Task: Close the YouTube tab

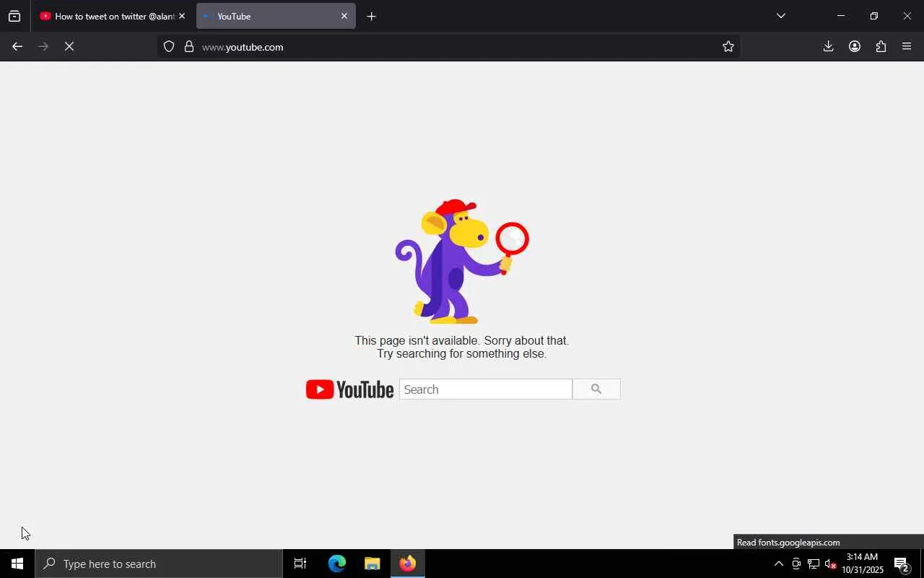Action: click(344, 16)
